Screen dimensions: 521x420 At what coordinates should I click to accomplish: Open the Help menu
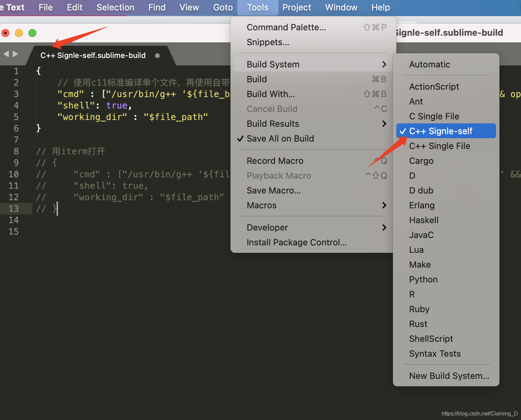[x=380, y=7]
